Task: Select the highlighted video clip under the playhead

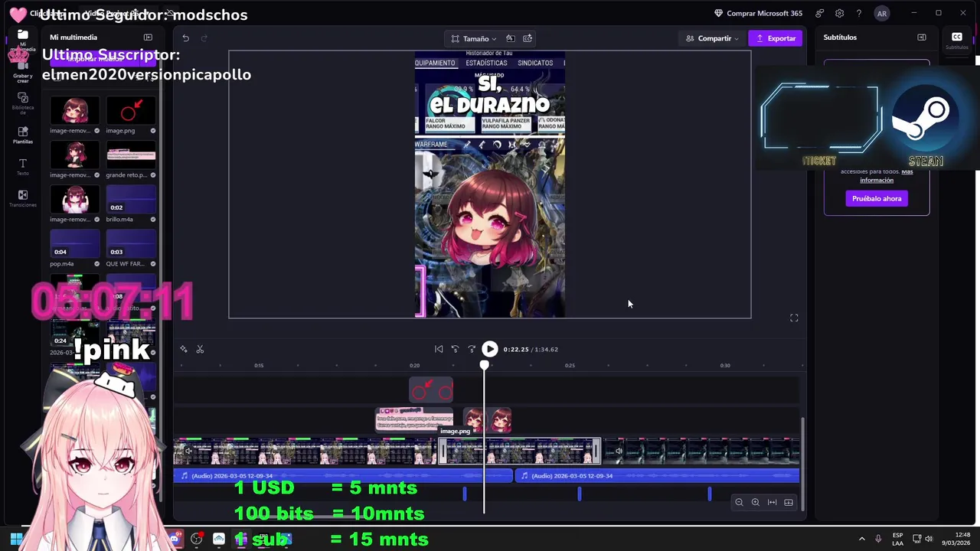Action: tap(521, 451)
